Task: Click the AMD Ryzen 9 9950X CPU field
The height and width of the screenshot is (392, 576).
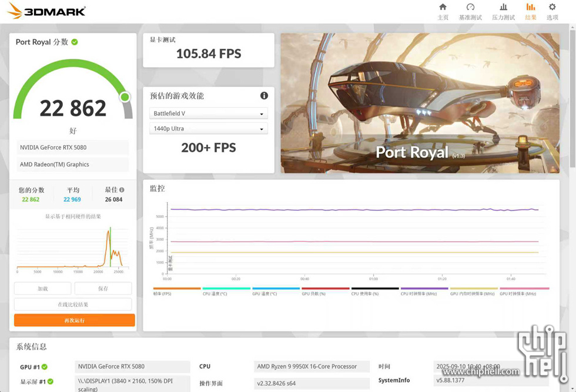Action: tap(312, 366)
